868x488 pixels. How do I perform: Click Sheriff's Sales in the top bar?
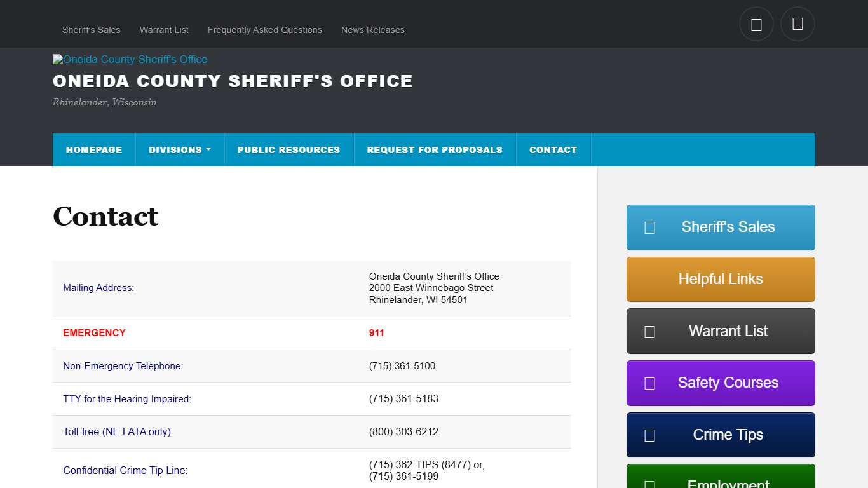pos(91,30)
